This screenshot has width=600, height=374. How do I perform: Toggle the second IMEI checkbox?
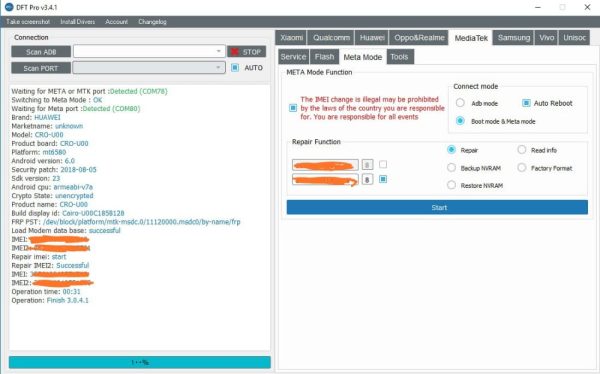tap(383, 179)
